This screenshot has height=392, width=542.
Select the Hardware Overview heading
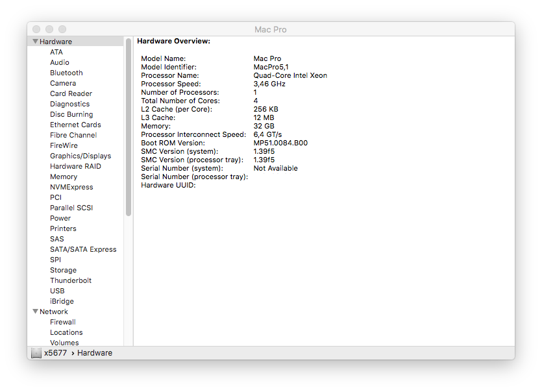(173, 41)
